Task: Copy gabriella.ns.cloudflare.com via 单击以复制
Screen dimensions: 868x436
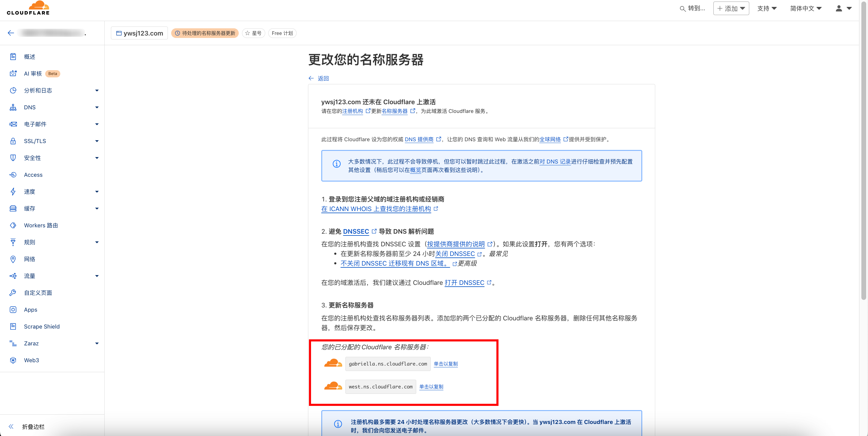Action: point(445,364)
